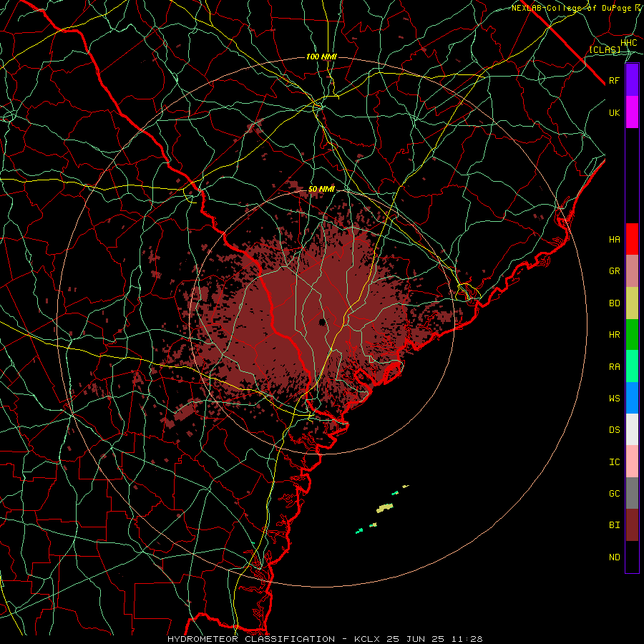
Task: Click the '50 NMI' range ring label
Action: [321, 190]
